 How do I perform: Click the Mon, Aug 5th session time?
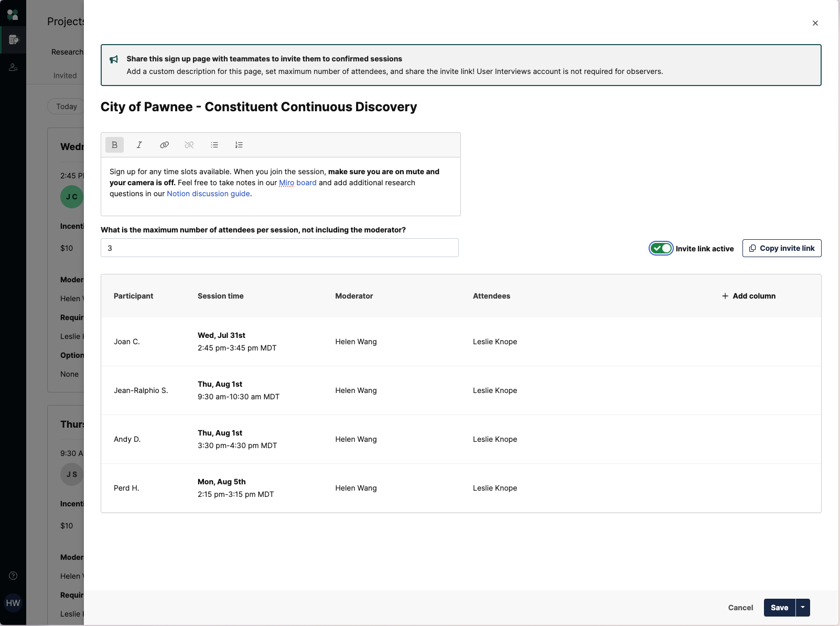[x=236, y=488]
